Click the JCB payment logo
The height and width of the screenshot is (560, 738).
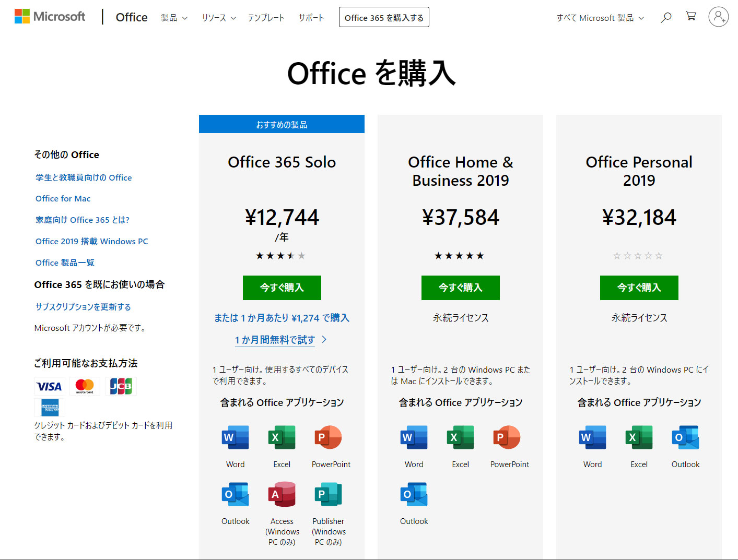coord(121,386)
